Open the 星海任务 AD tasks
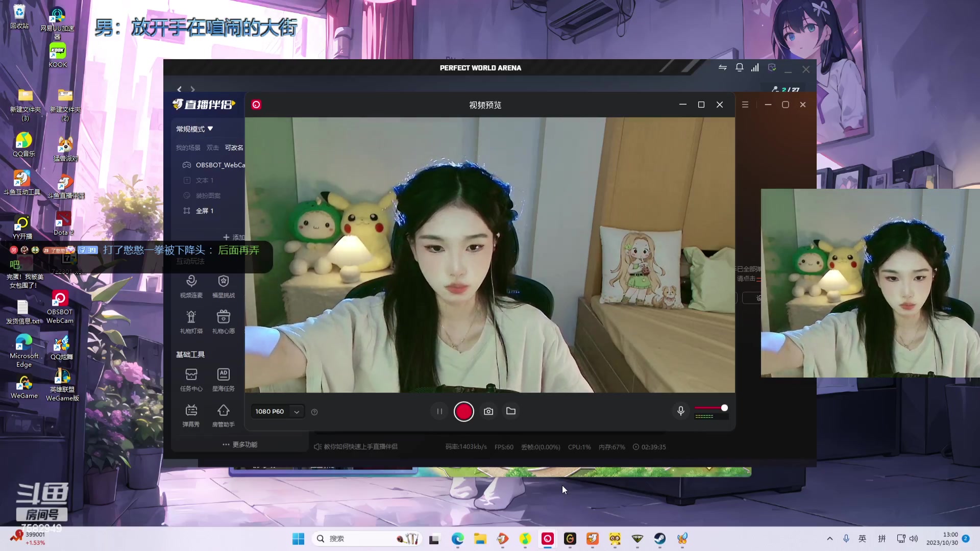Image resolution: width=980 pixels, height=551 pixels. point(224,380)
